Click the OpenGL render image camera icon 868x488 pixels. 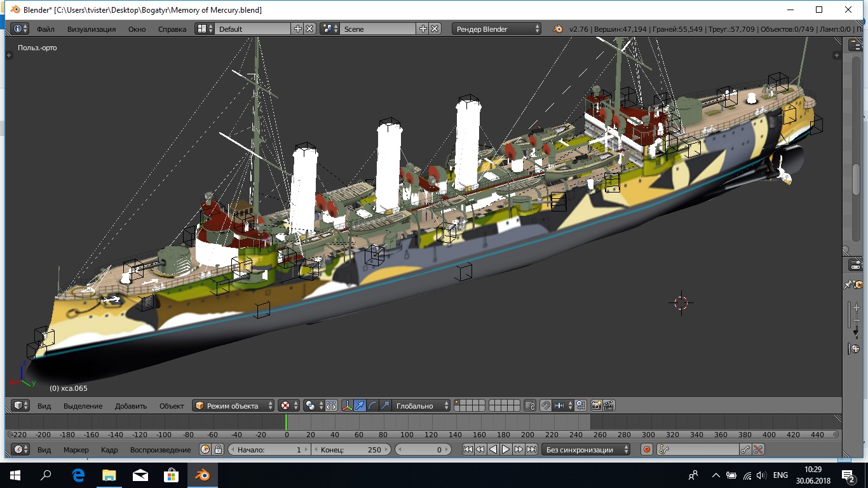pyautogui.click(x=596, y=405)
